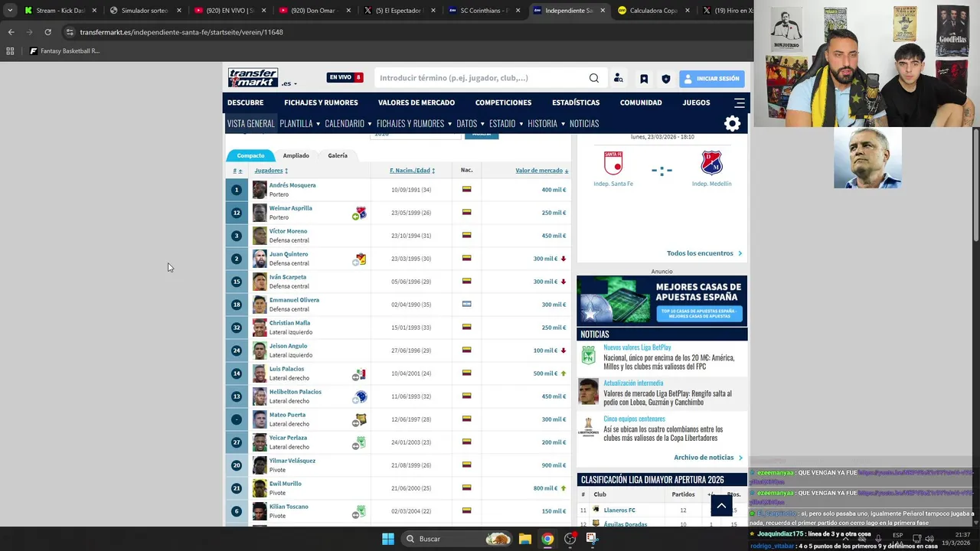Click the Indep. Santa Fe crest

pyautogui.click(x=613, y=163)
